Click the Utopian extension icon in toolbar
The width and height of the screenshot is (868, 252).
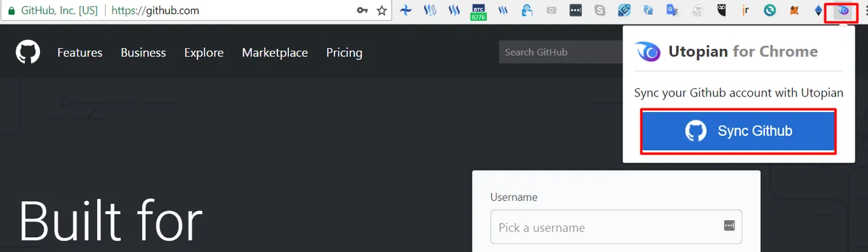click(844, 10)
